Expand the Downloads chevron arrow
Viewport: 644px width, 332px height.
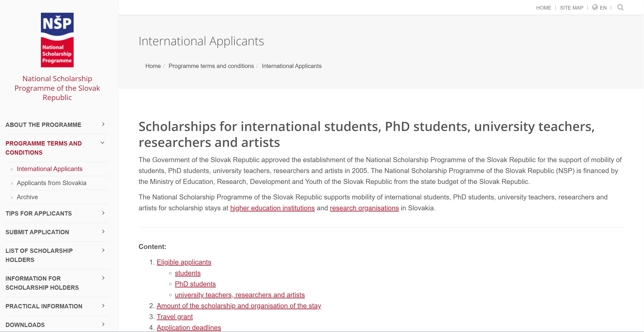[x=103, y=324]
